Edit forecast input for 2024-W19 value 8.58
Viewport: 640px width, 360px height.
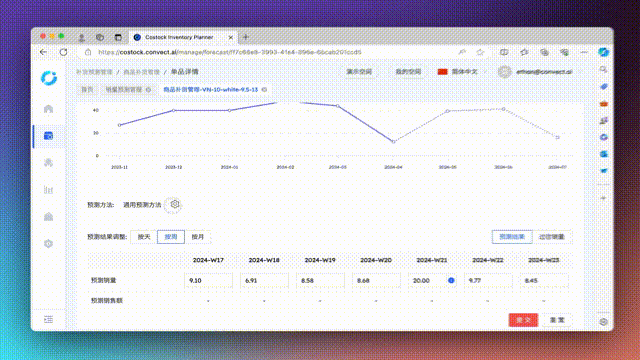pyautogui.click(x=320, y=280)
